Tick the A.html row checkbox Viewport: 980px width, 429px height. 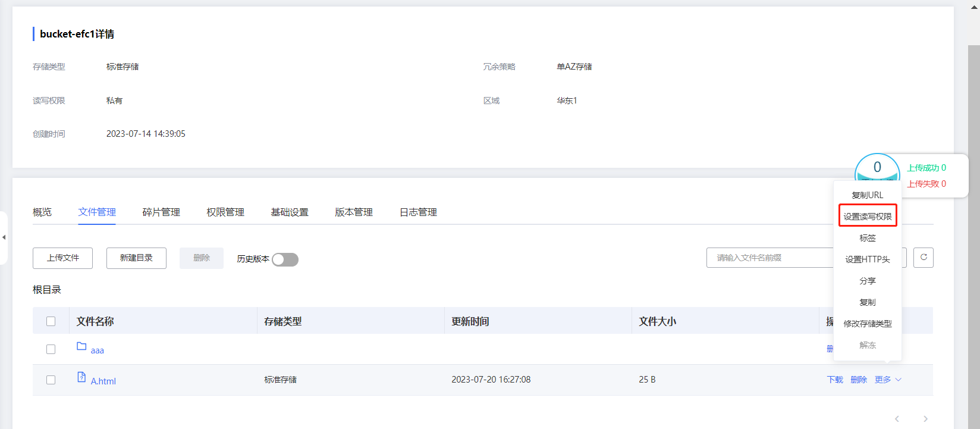51,380
